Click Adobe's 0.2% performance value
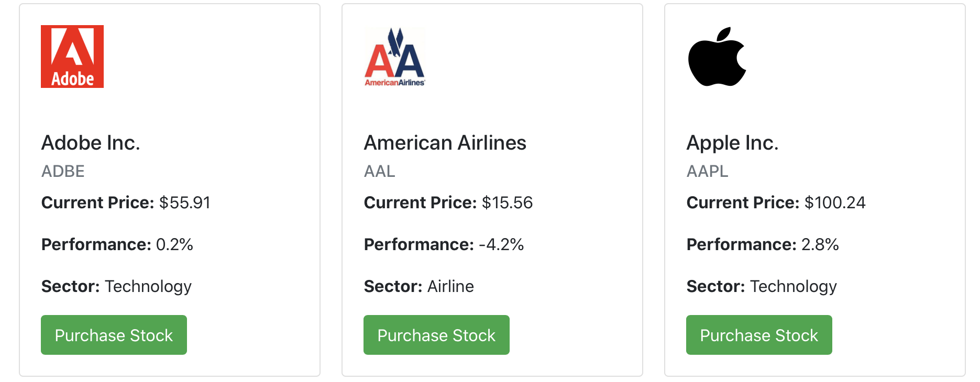 point(174,244)
